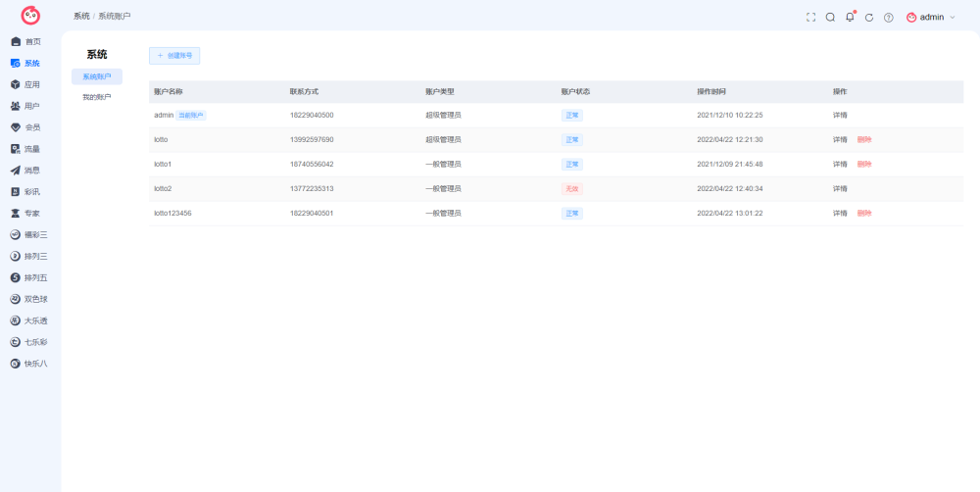
Task: Open the 快乐八 lottery icon
Action: pos(16,364)
